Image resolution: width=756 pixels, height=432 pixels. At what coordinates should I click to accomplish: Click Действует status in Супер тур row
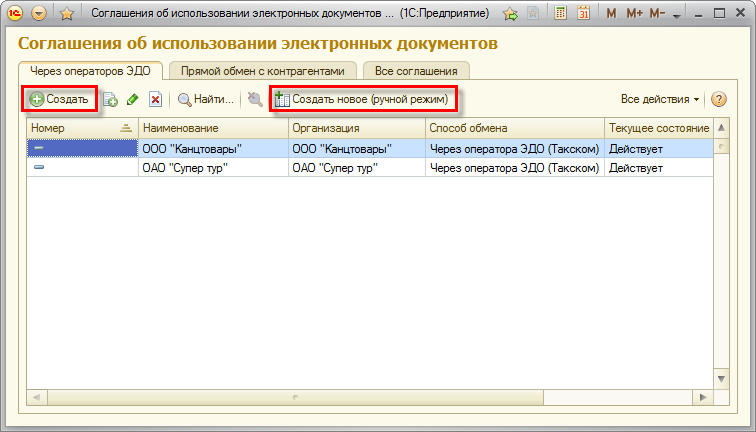point(659,168)
